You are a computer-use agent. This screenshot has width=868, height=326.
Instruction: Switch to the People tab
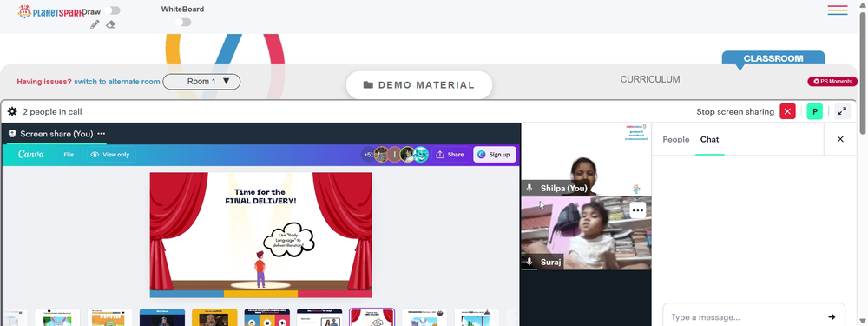click(676, 139)
